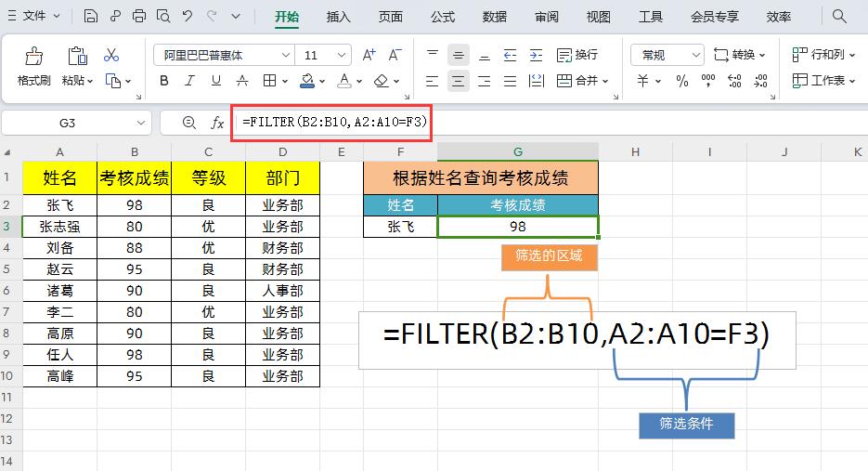
Task: Click the Increase font size icon
Action: pyautogui.click(x=369, y=55)
